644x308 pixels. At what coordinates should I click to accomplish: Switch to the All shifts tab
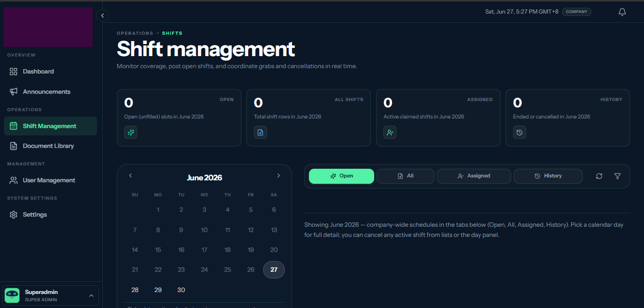tap(406, 176)
